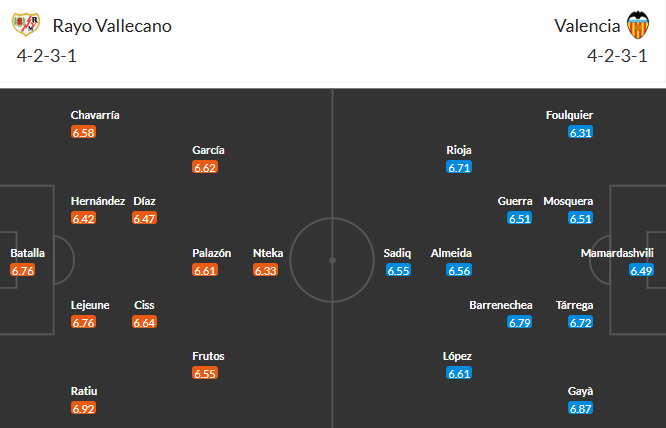The width and height of the screenshot is (666, 428).
Task: Select striker Nteka
Action: [x=268, y=253]
